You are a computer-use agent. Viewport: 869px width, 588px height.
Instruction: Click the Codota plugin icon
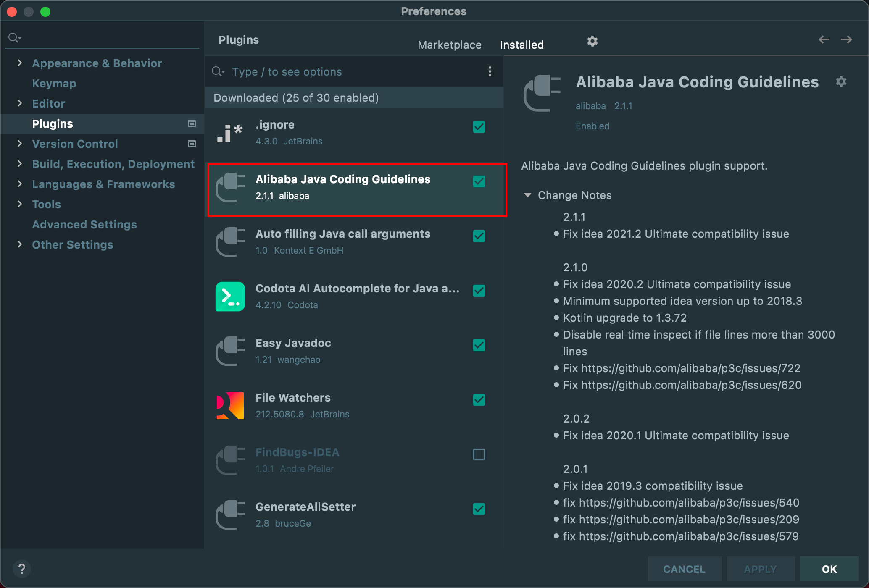point(230,297)
